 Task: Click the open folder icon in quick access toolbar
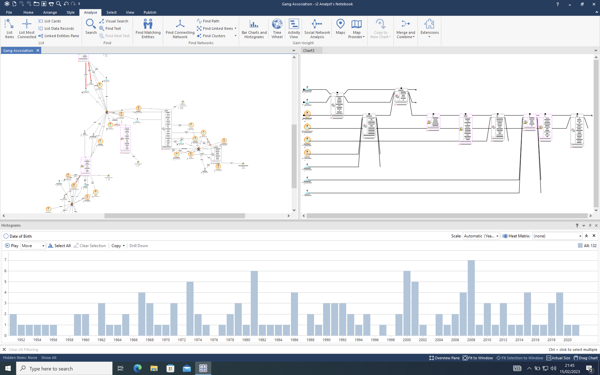36,4
